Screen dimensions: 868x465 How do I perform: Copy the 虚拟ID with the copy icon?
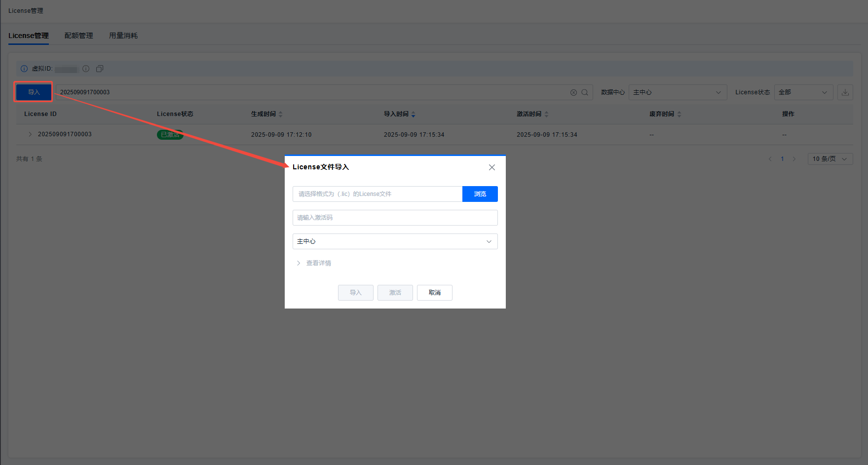point(100,69)
